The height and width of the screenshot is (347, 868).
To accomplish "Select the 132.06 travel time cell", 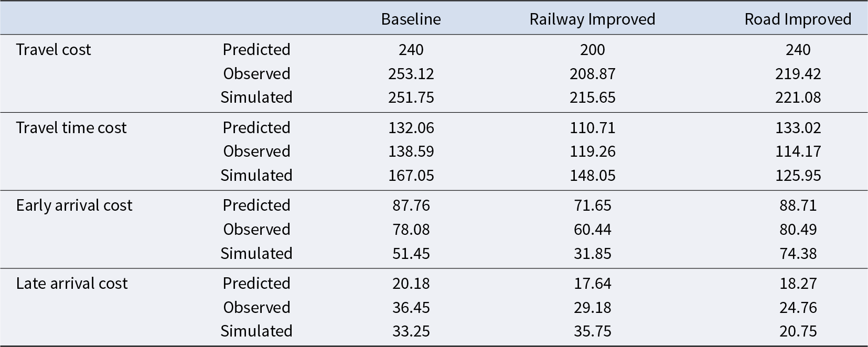I will tap(411, 128).
